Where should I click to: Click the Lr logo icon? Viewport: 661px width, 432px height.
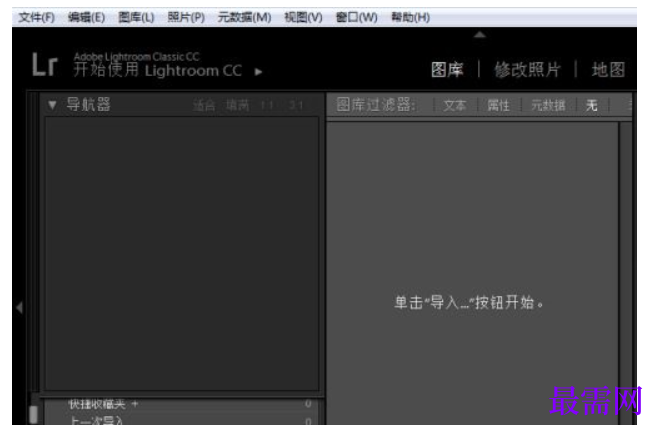(x=45, y=64)
